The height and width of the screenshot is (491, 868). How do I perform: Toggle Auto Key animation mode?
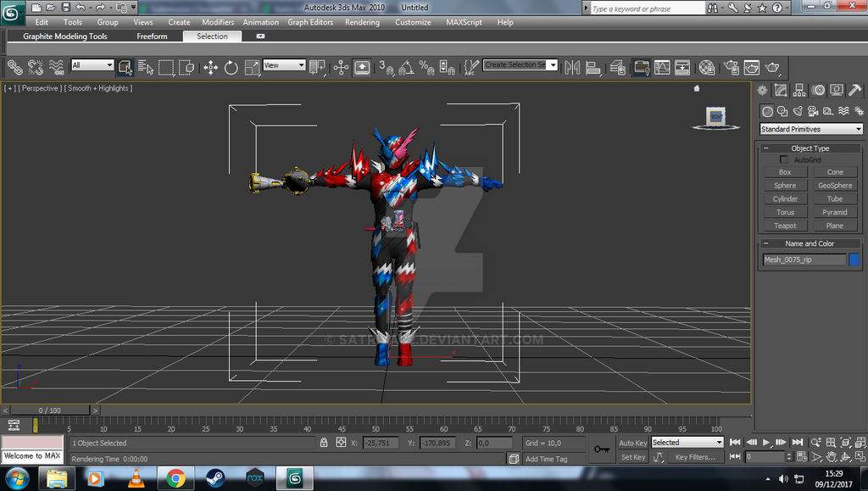click(x=632, y=443)
